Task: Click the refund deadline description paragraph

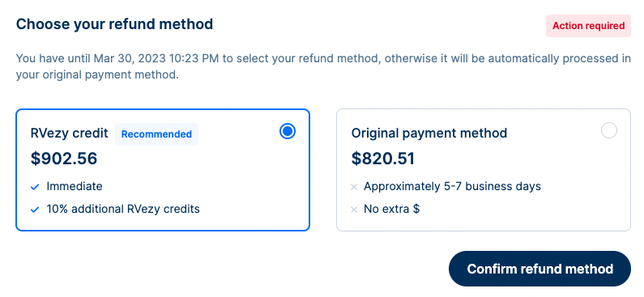Action: coord(323,67)
